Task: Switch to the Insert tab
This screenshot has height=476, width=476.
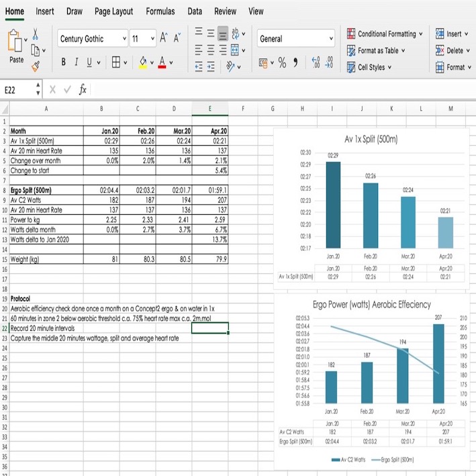Action: click(45, 11)
